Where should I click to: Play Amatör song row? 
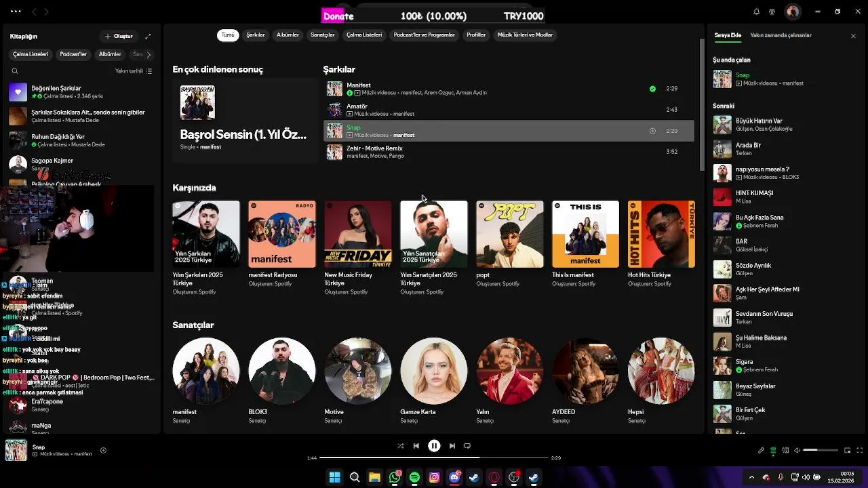tap(509, 110)
